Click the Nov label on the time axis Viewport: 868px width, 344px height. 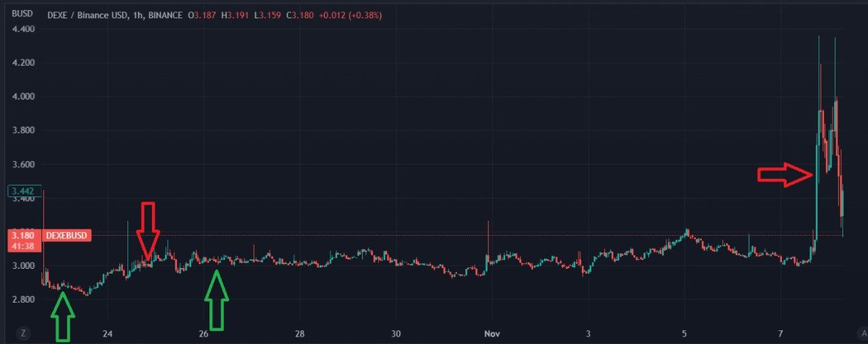click(491, 334)
